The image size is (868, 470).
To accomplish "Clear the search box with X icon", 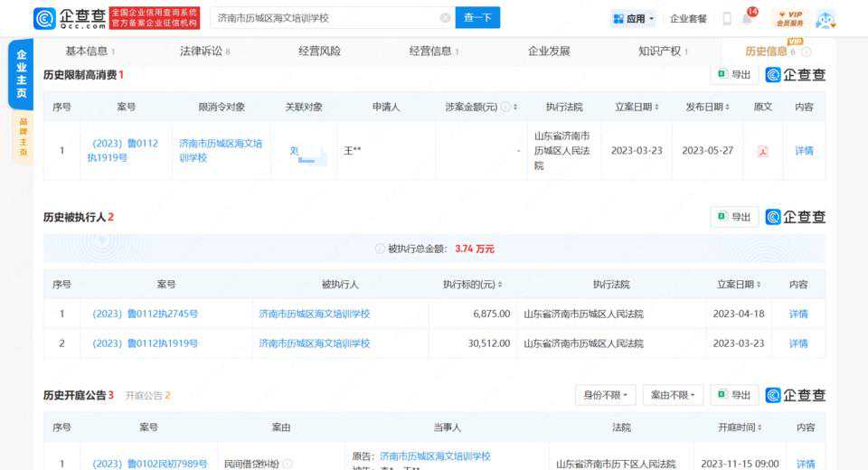I will [x=445, y=18].
